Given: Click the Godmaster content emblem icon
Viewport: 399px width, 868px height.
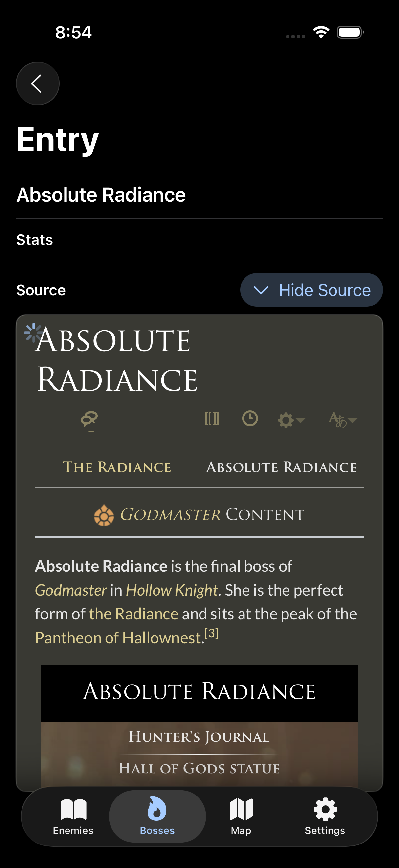Looking at the screenshot, I should click(104, 515).
